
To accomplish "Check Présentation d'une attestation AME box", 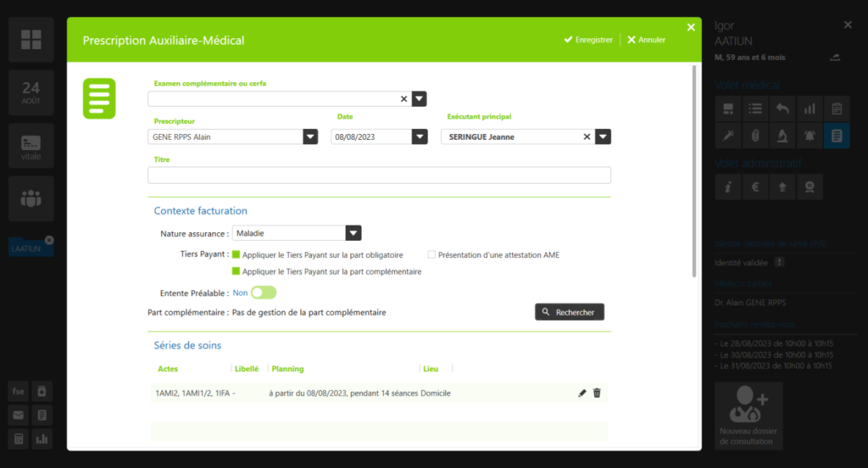I will (x=431, y=254).
